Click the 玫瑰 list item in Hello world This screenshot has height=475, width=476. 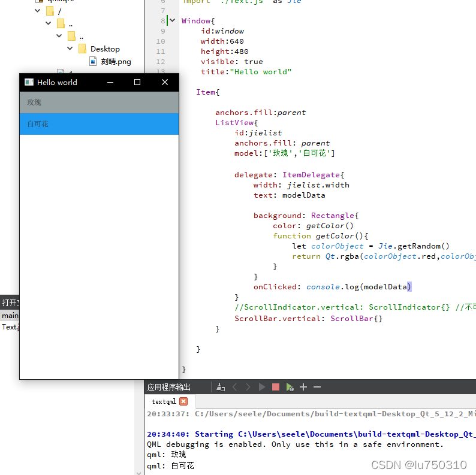tap(99, 102)
